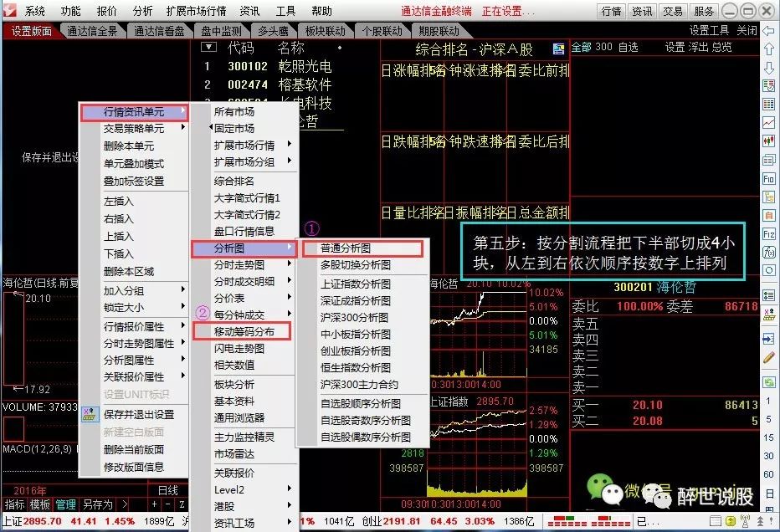Click 关闭 next to 设置工具
Screen dimensions: 780x532
coord(747,31)
